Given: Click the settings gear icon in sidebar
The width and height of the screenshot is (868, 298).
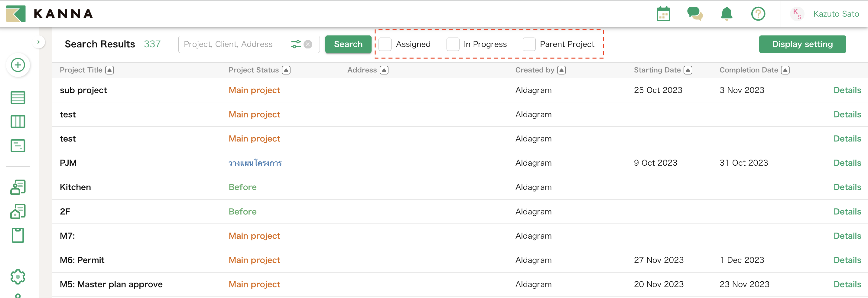Looking at the screenshot, I should tap(18, 277).
